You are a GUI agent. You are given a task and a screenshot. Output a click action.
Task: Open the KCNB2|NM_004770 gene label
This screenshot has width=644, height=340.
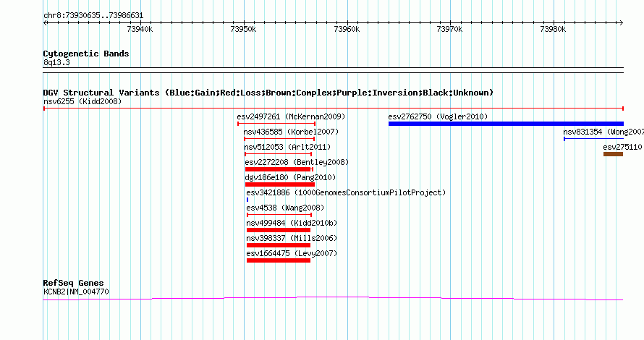[77, 292]
